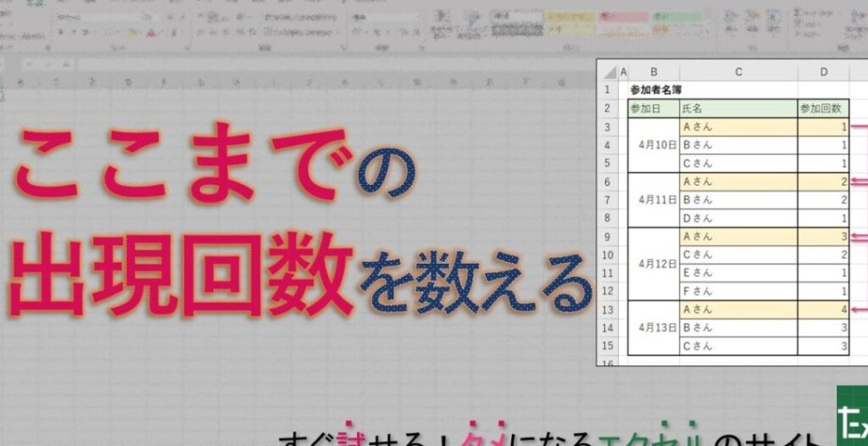Select the Eさん name cell
This screenshot has height=446, width=868.
pos(738,273)
